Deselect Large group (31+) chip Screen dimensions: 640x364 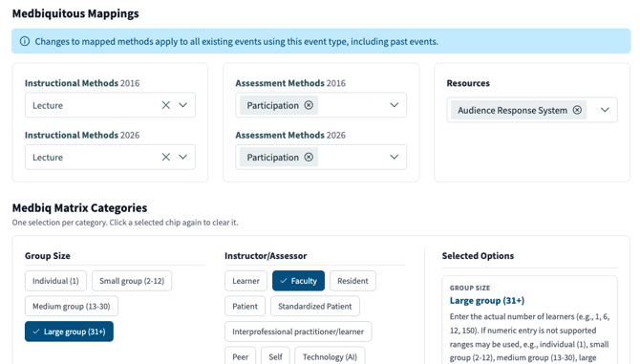[69, 332]
